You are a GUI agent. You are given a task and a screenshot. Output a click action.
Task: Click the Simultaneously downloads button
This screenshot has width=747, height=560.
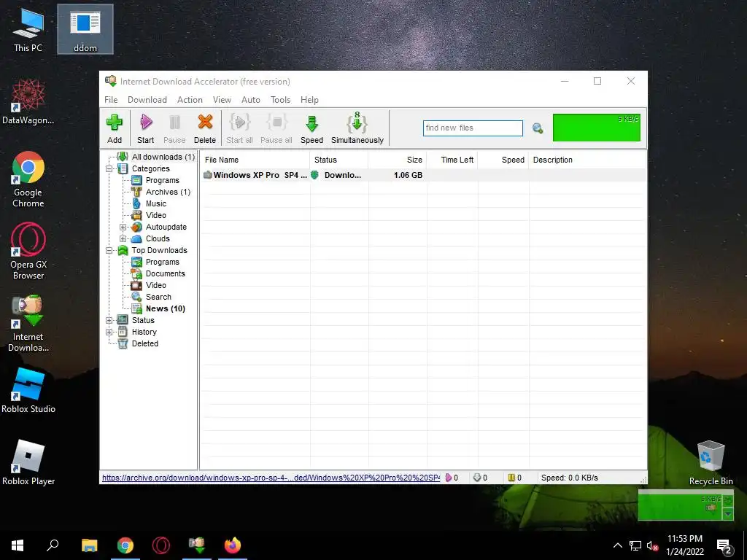[357, 128]
